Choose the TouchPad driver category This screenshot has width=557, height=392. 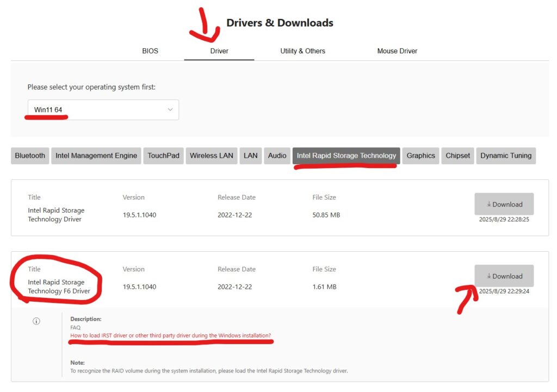click(163, 155)
